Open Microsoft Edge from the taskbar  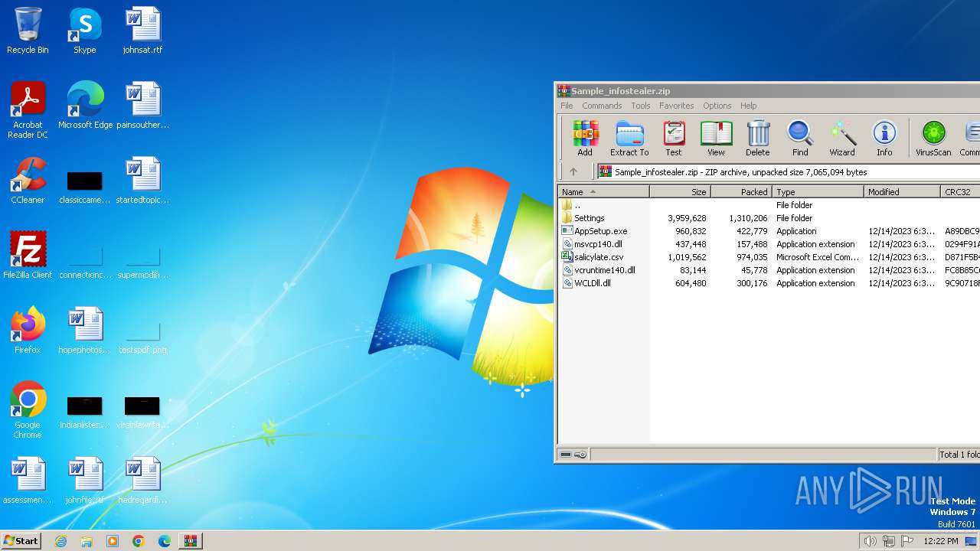point(165,541)
